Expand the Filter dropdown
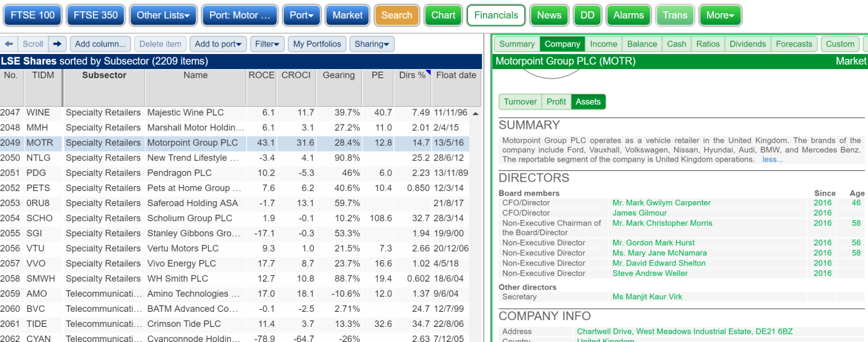Screen dimensions: 868x342 tap(267, 44)
